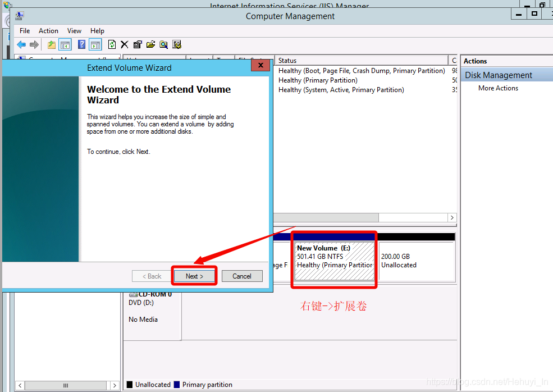Open the View menu
This screenshot has height=392, width=553.
click(74, 31)
